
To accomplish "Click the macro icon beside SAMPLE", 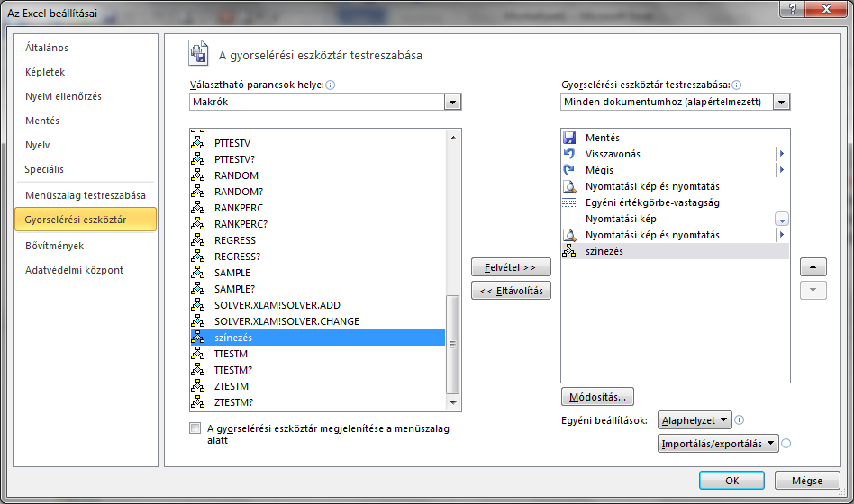I will (x=197, y=272).
